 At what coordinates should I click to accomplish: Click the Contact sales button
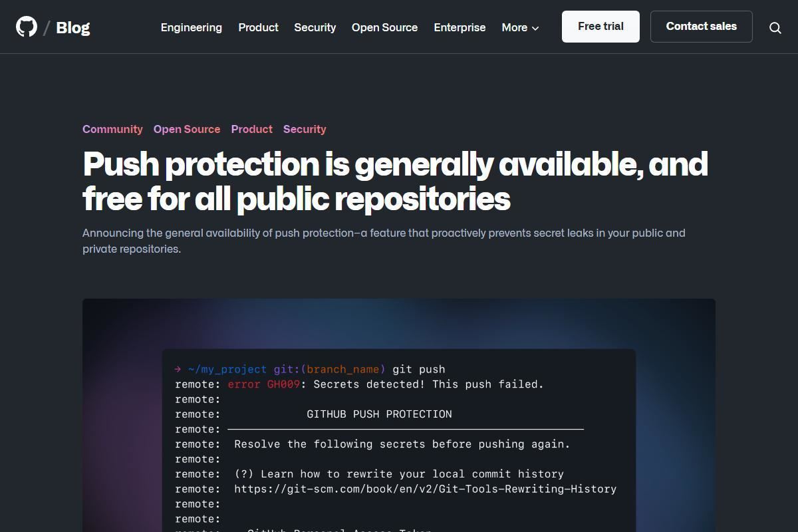point(702,27)
